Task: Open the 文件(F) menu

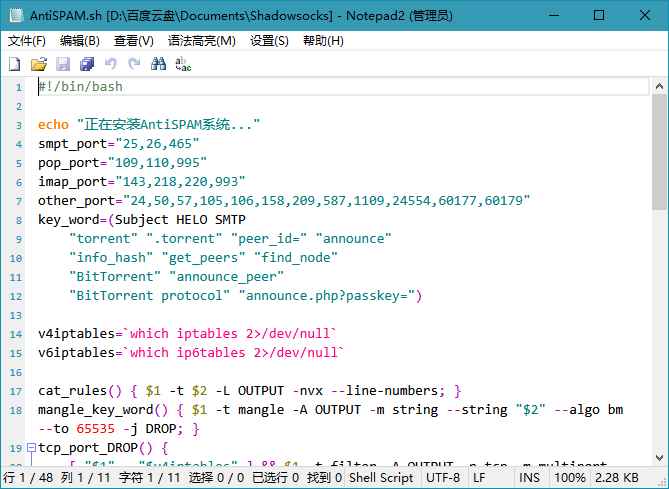Action: click(x=27, y=41)
